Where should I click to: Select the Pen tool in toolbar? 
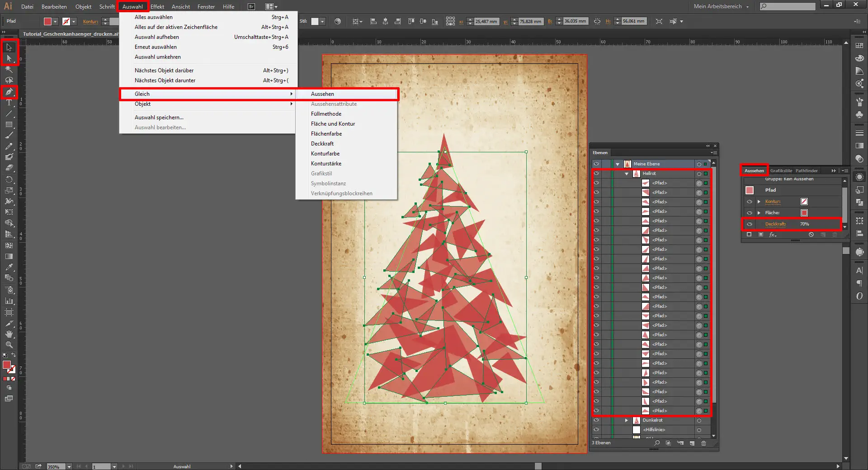(9, 92)
